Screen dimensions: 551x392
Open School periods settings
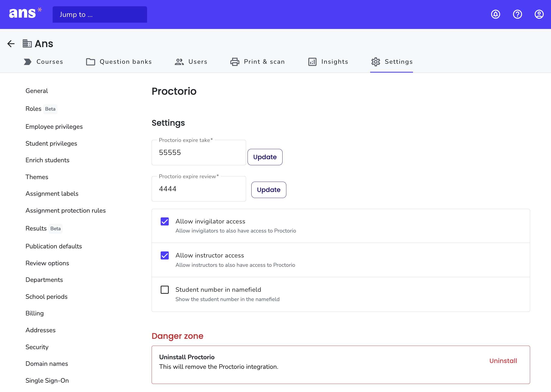pyautogui.click(x=46, y=297)
